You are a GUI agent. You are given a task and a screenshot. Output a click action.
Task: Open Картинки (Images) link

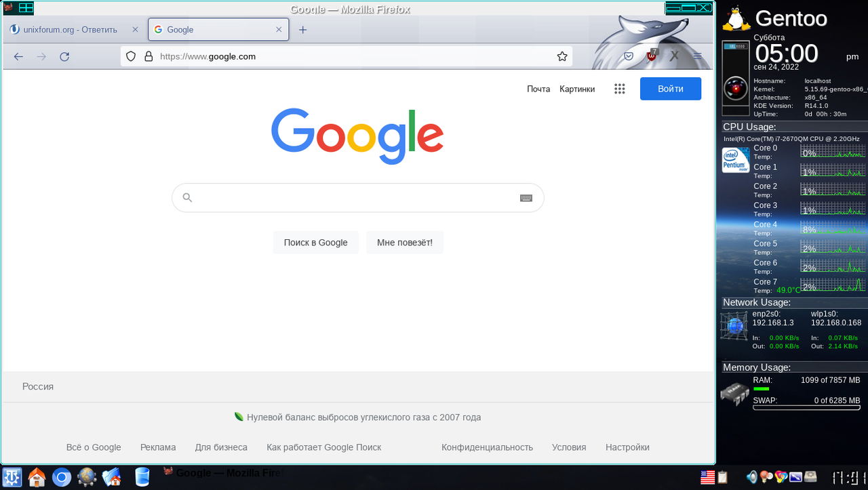(x=577, y=89)
